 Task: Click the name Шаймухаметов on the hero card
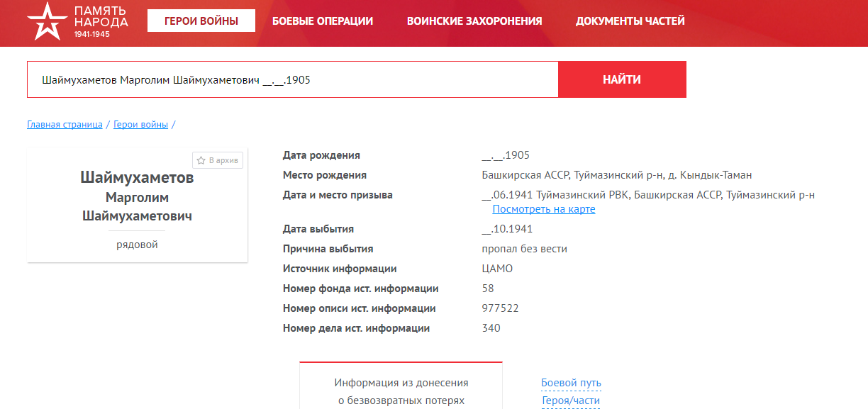137,177
